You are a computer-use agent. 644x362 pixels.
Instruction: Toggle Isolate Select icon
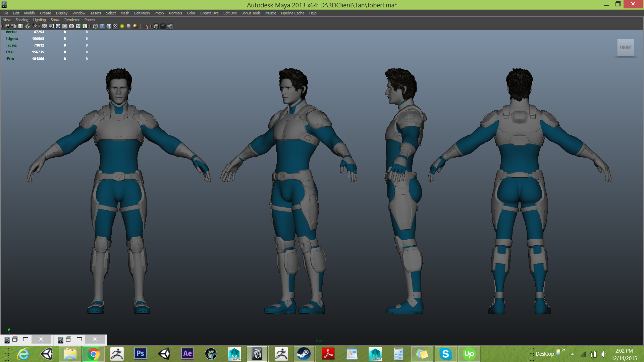(146, 26)
